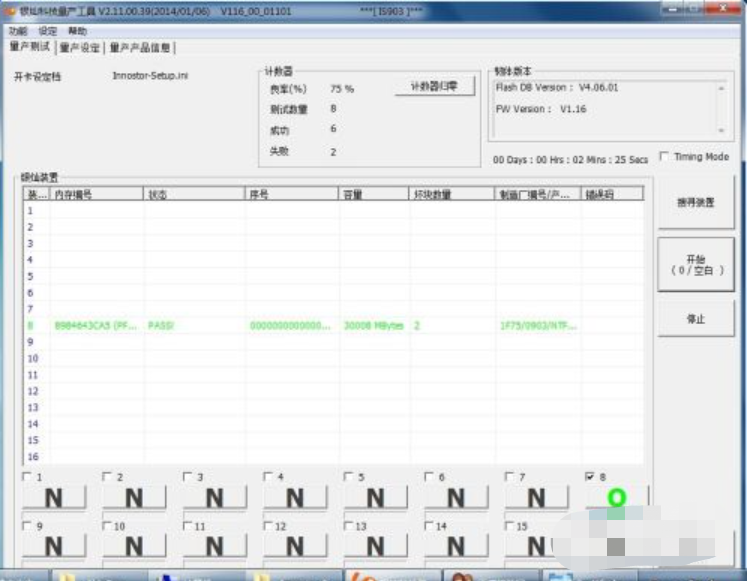Click the N status button for port 14
This screenshot has height=581, width=747.
click(x=456, y=546)
